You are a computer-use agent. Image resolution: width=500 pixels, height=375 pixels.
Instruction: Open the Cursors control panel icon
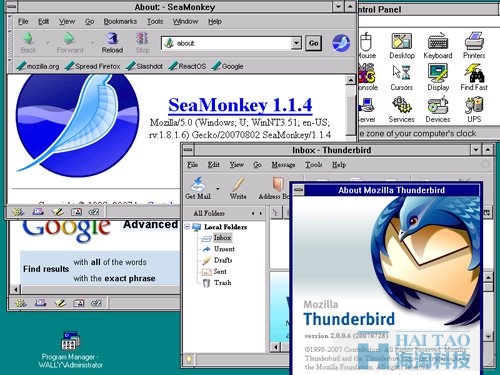[x=402, y=77]
